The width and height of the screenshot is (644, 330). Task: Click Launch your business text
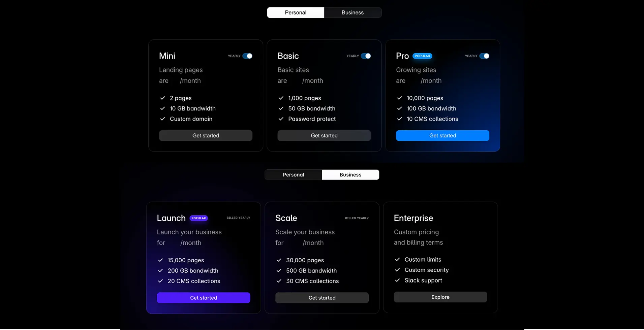tap(189, 232)
